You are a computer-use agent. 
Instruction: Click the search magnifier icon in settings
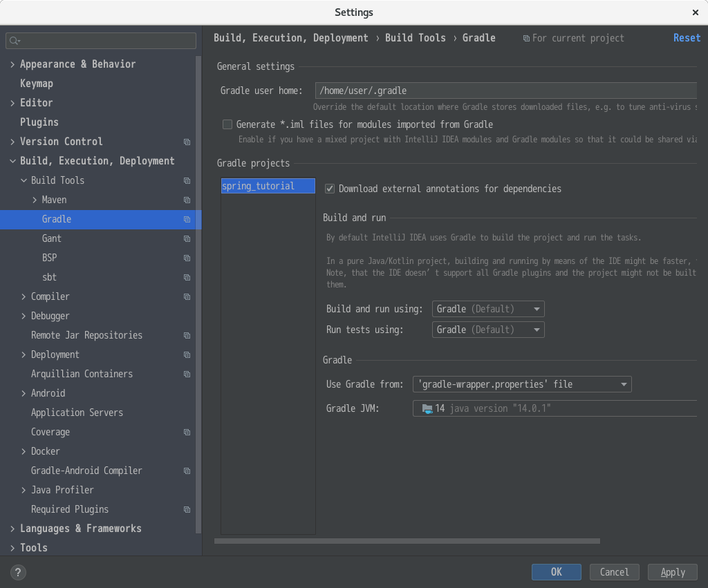[x=14, y=41]
